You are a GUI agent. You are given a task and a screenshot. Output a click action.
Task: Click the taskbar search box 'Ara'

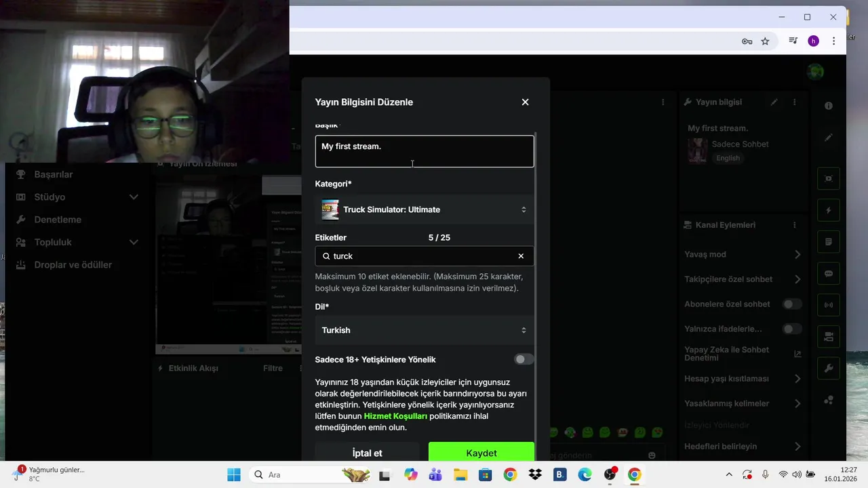310,474
